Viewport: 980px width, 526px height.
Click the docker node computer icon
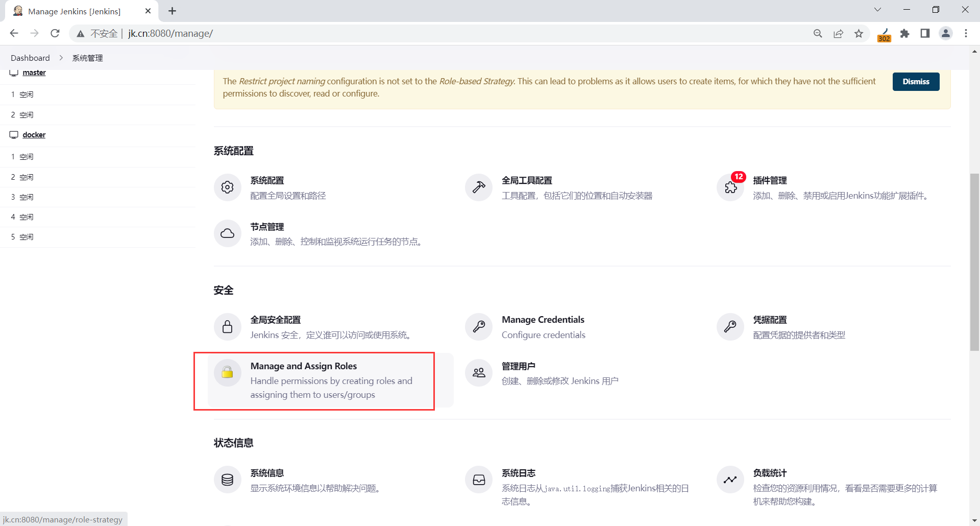click(14, 135)
